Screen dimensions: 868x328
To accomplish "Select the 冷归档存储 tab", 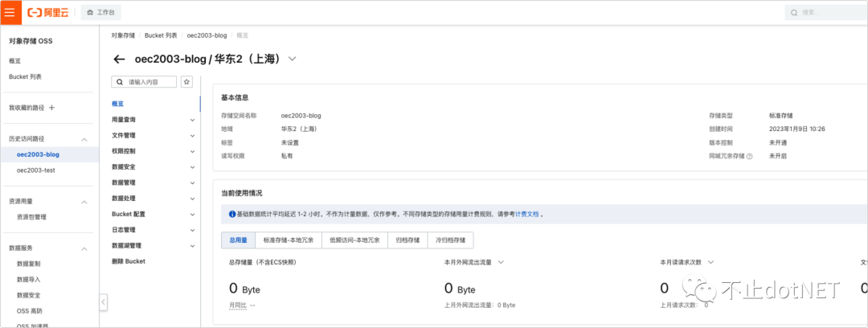I will (451, 240).
